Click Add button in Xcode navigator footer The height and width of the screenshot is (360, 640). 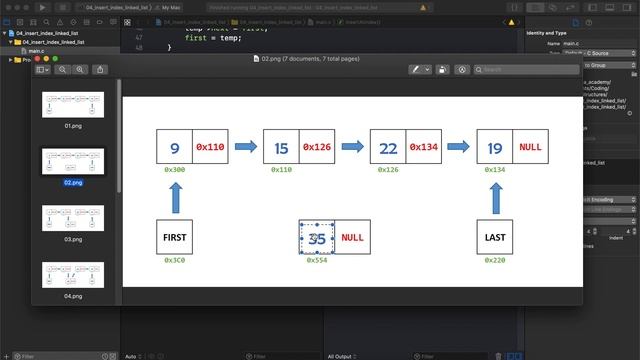coord(6,357)
